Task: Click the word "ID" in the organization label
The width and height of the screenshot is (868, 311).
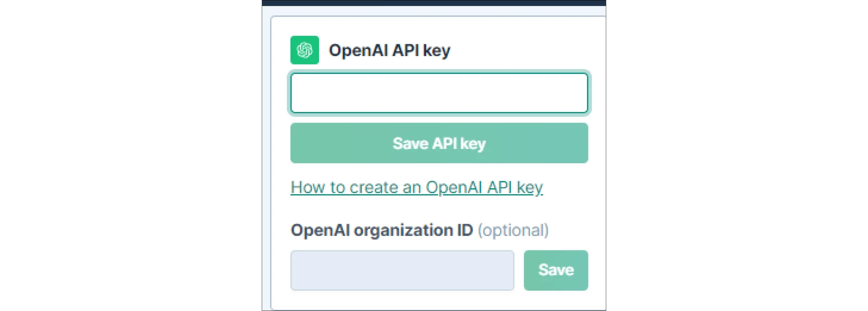Action: click(465, 230)
